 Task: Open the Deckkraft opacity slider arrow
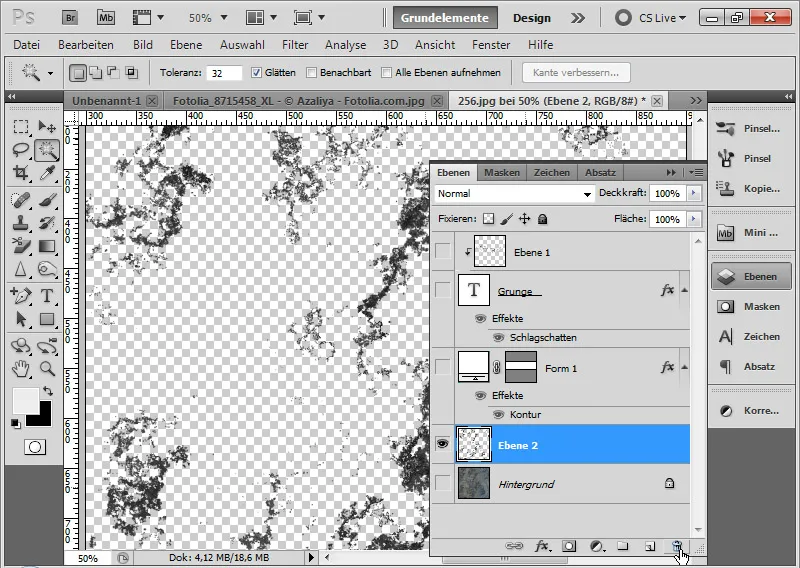tap(693, 193)
